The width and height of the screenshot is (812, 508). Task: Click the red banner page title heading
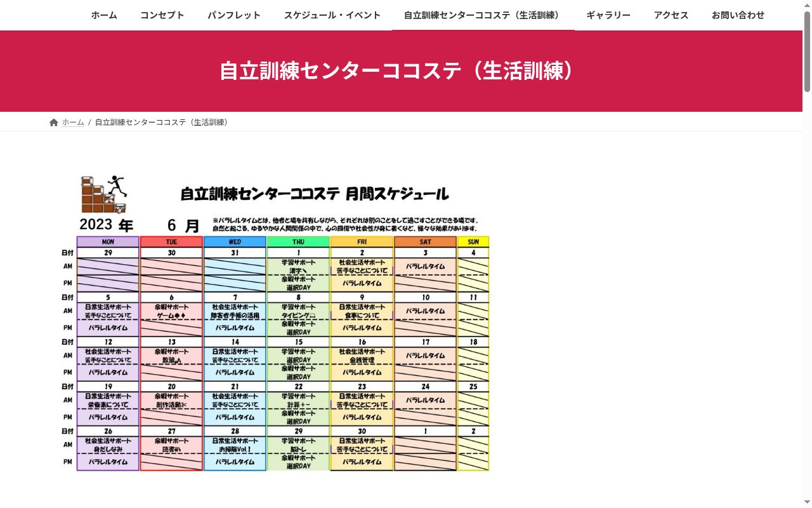tap(401, 70)
